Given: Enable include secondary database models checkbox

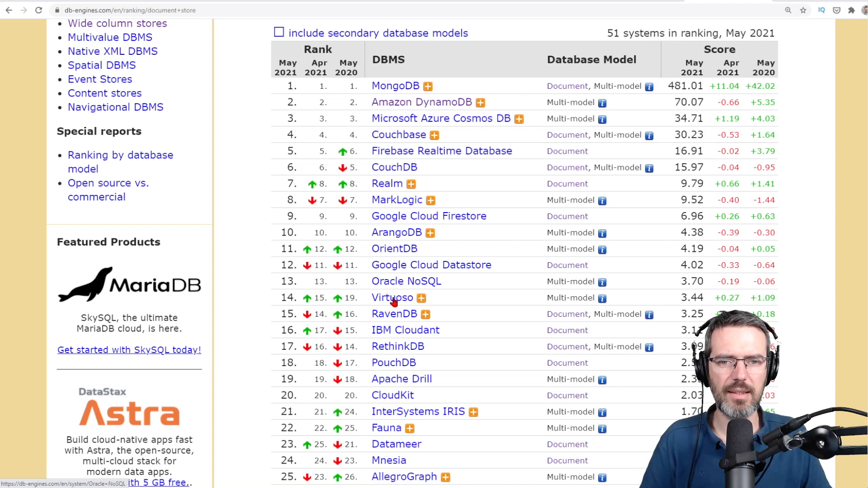Looking at the screenshot, I should tap(279, 32).
